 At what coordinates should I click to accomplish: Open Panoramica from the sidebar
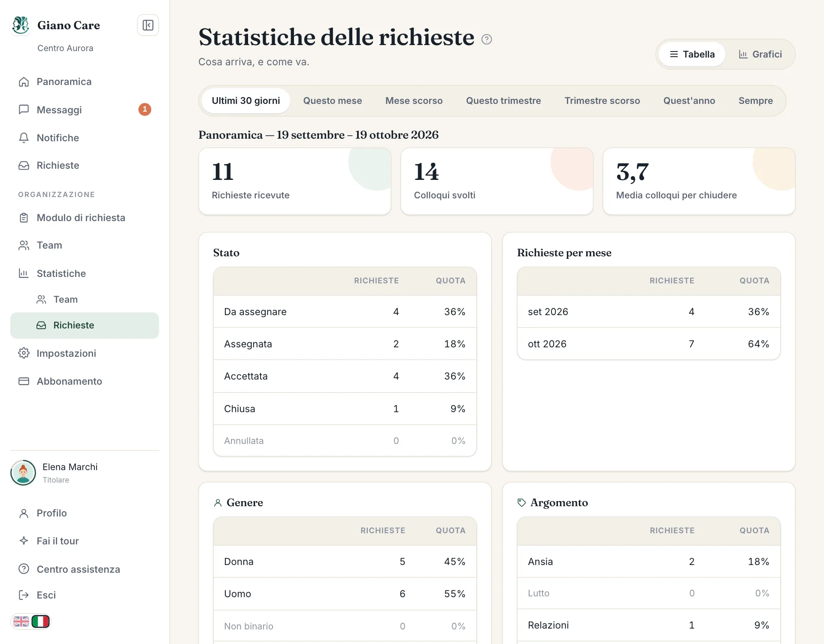tap(85, 82)
